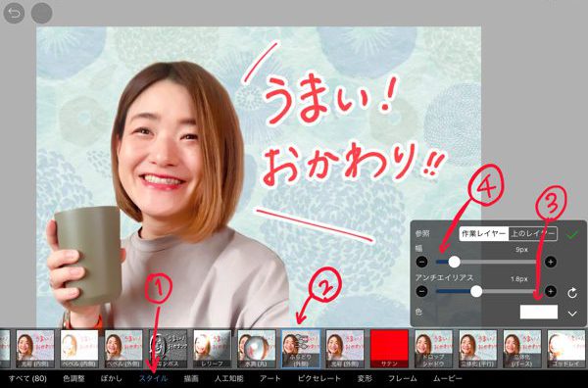588x388 pixels.
Task: Open the 色調整 filter category
Action: pos(73,378)
